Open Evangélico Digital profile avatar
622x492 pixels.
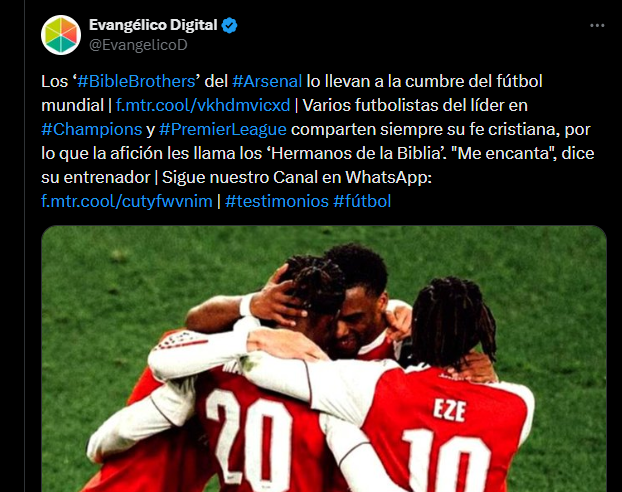click(x=61, y=35)
